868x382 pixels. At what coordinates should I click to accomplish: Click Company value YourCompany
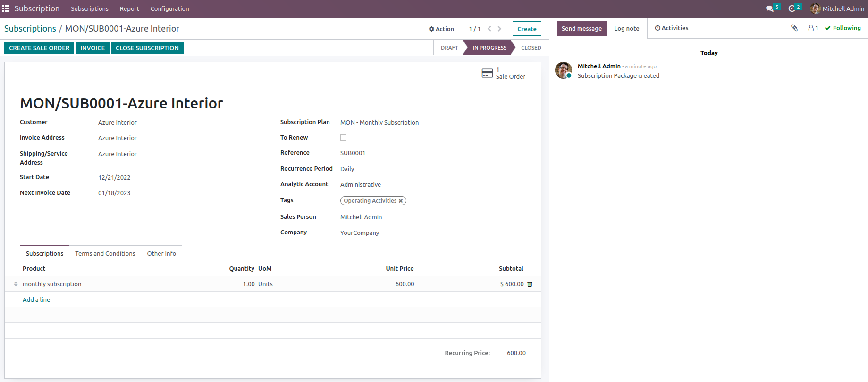point(360,233)
